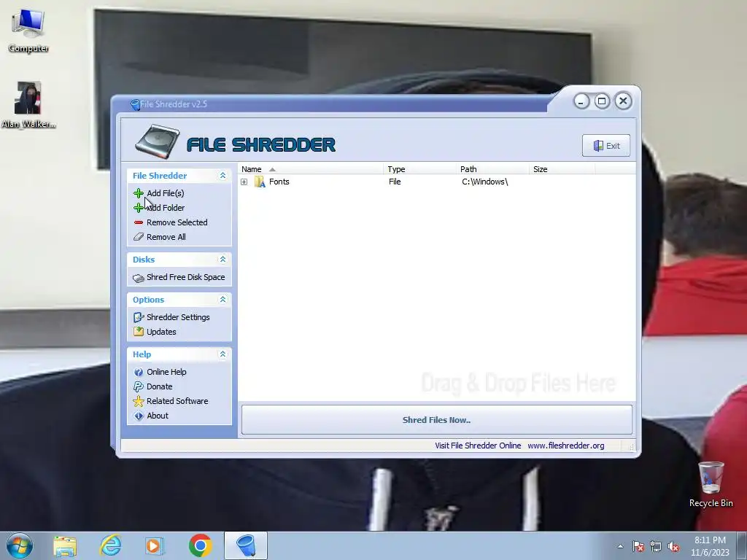This screenshot has width=747, height=560.
Task: Click the Add File(s) label
Action: click(x=166, y=193)
